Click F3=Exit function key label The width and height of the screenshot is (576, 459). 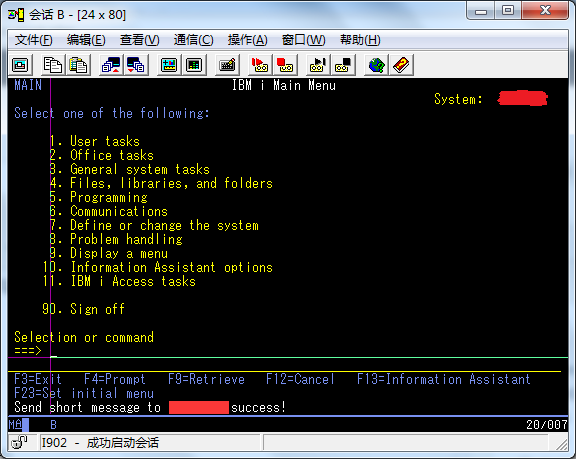(38, 379)
